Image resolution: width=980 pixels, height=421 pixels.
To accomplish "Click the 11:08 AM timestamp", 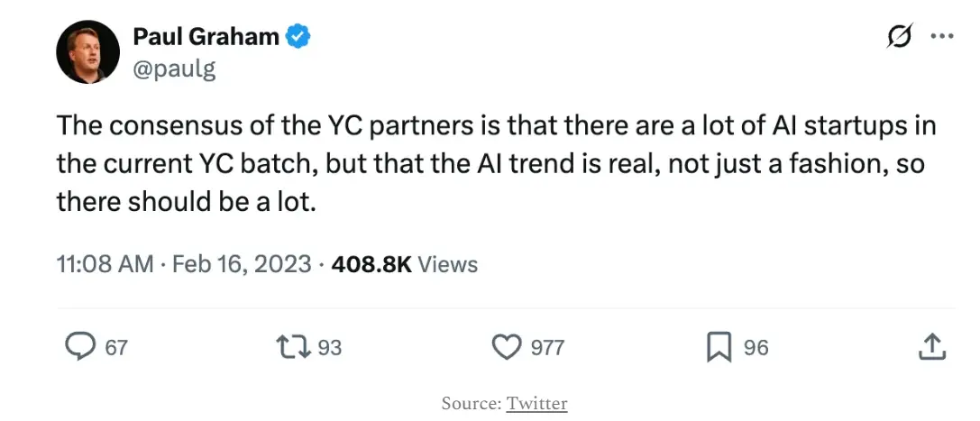I will (105, 264).
